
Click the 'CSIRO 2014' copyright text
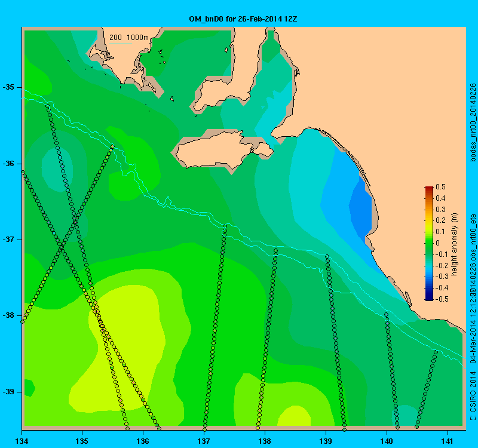[x=473, y=392]
